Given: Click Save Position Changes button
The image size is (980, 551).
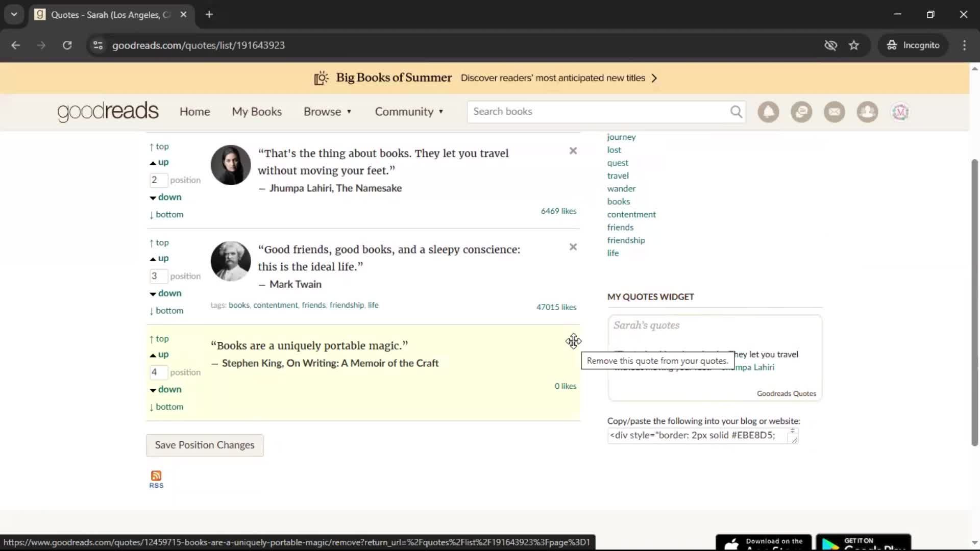Looking at the screenshot, I should (x=205, y=445).
